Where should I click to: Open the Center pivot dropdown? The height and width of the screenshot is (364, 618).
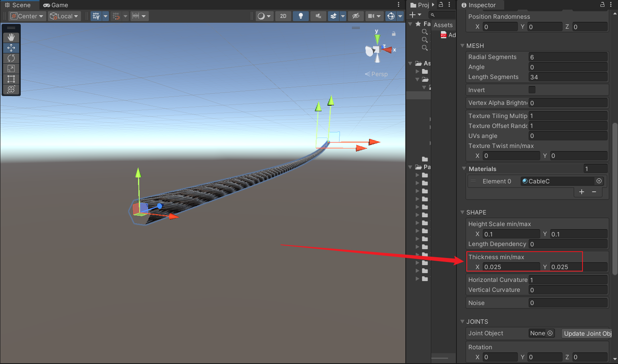pos(27,16)
